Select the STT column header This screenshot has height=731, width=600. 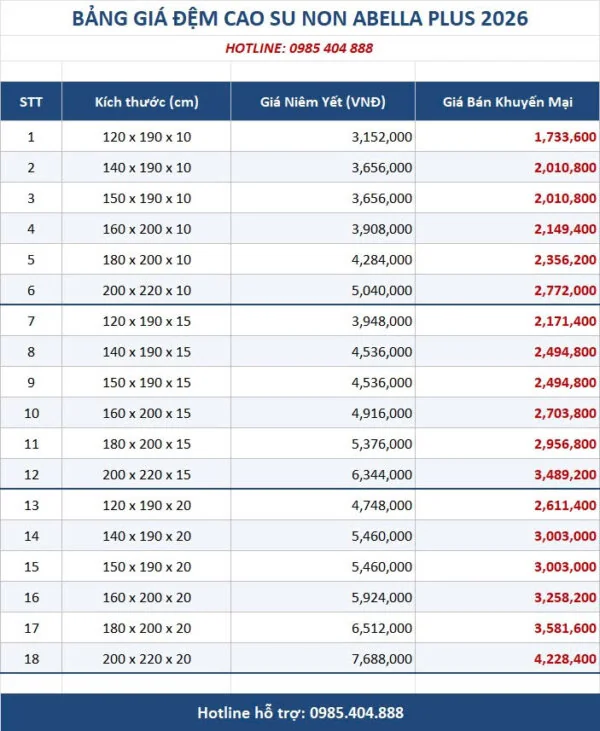[x=31, y=102]
